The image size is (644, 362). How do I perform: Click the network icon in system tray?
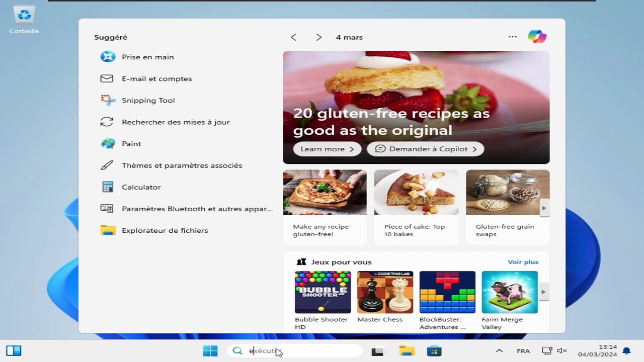(x=547, y=351)
